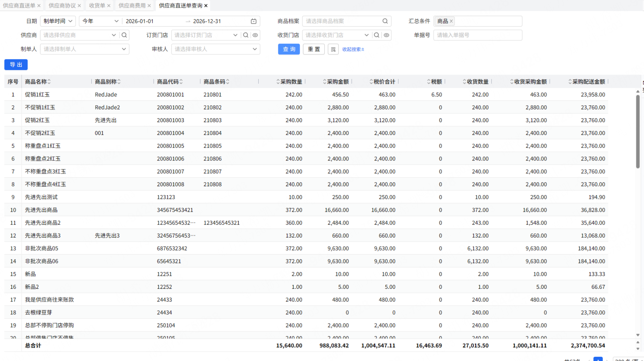Remove the 商品 tag from 汇总条件
Screen dimensions: 644x361
pyautogui.click(x=451, y=21)
